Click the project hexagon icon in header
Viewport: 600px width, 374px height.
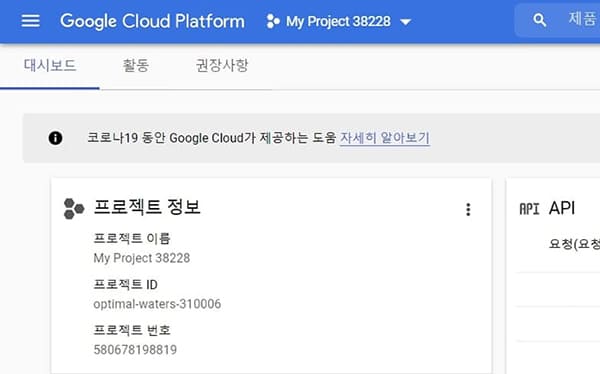point(273,21)
